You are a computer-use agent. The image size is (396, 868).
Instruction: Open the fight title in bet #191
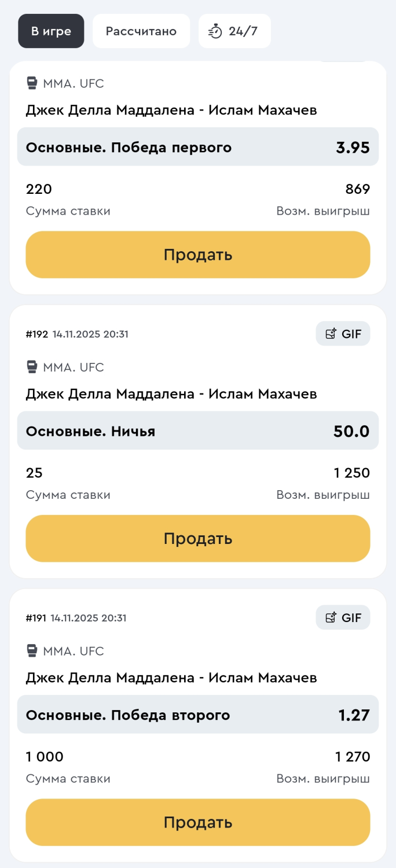pos(171,678)
